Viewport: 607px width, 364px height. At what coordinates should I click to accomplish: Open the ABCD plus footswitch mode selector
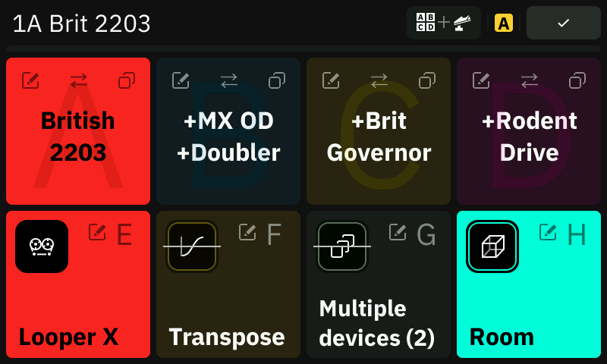pos(444,23)
